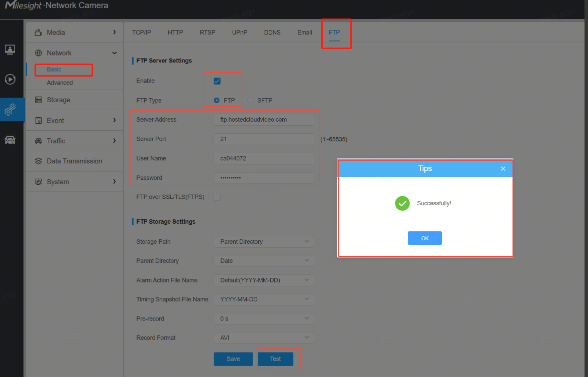This screenshot has height=377, width=588.
Task: Open the playback icon in left bar
Action: 10,79
